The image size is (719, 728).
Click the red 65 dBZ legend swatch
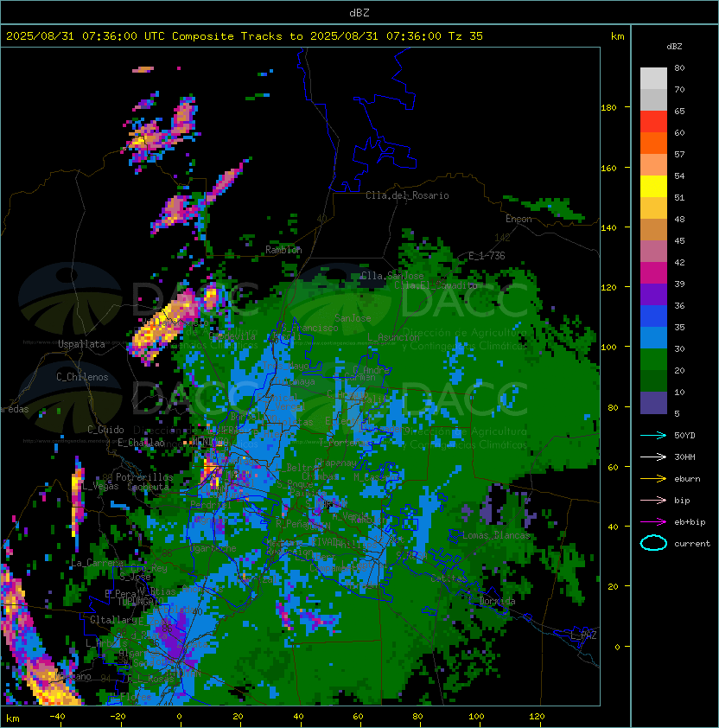click(653, 122)
